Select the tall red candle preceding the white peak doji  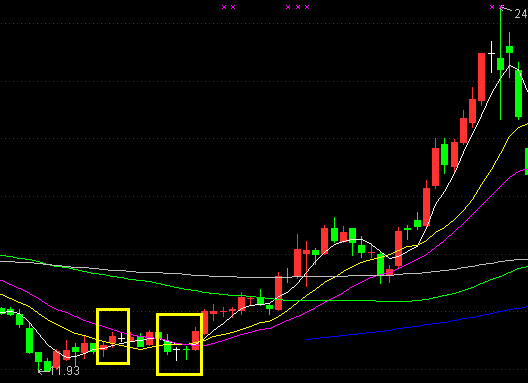[x=482, y=77]
